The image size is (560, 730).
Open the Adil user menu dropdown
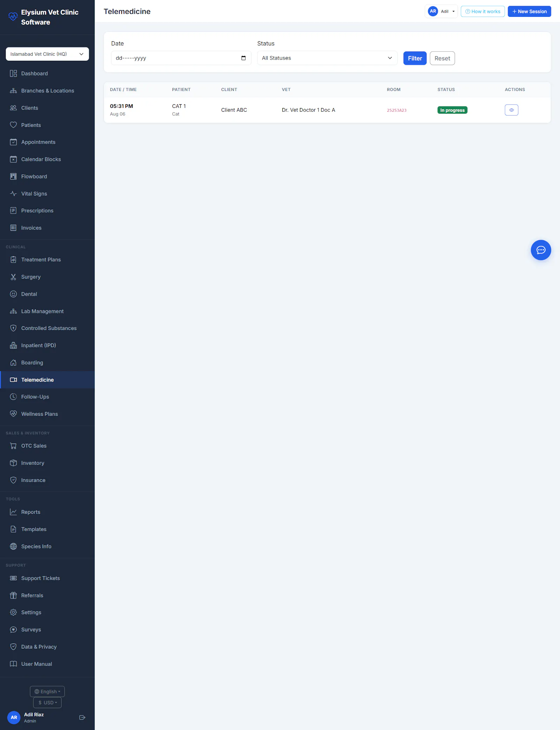[441, 12]
